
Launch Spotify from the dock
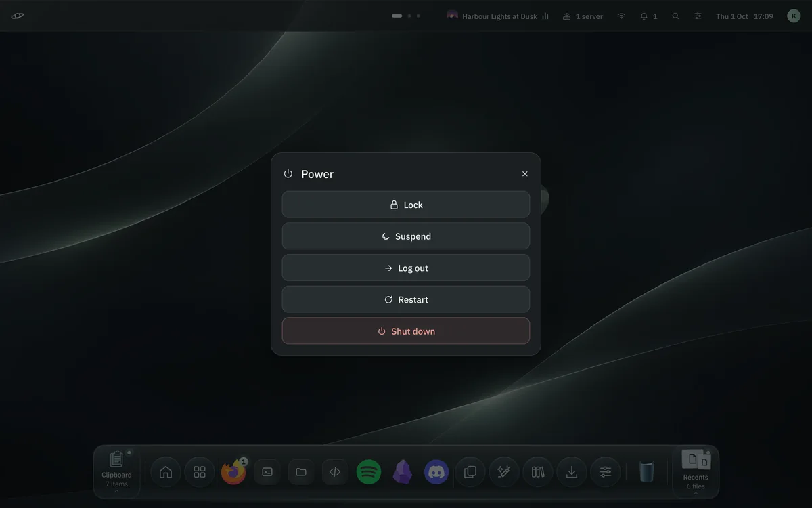[x=369, y=472]
